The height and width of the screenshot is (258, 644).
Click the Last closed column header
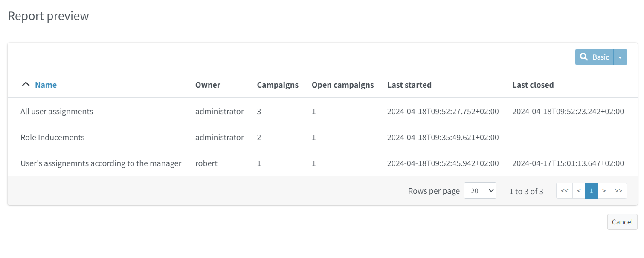pyautogui.click(x=533, y=85)
